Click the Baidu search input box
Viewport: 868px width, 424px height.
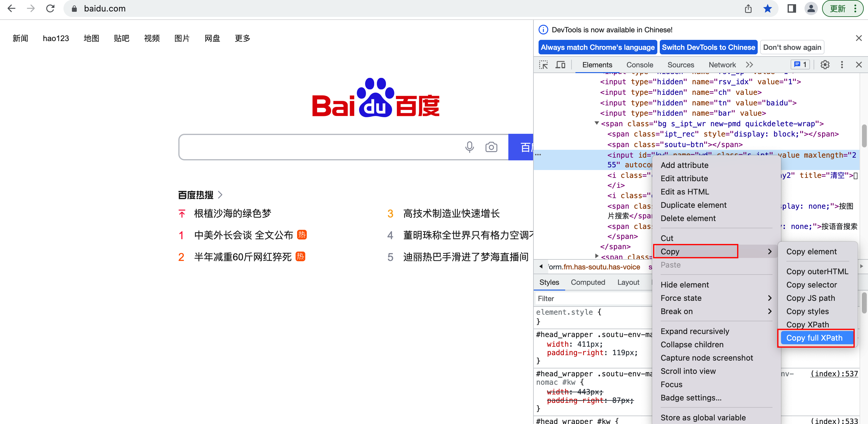(320, 147)
